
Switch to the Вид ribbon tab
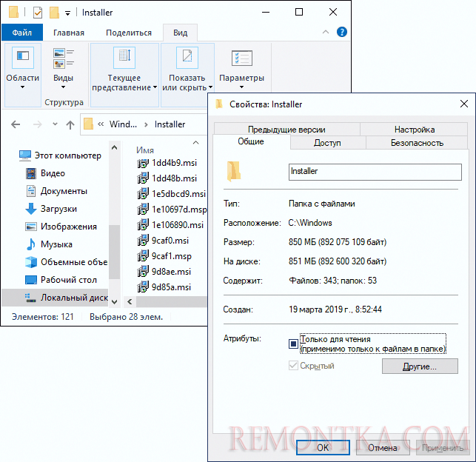point(181,33)
